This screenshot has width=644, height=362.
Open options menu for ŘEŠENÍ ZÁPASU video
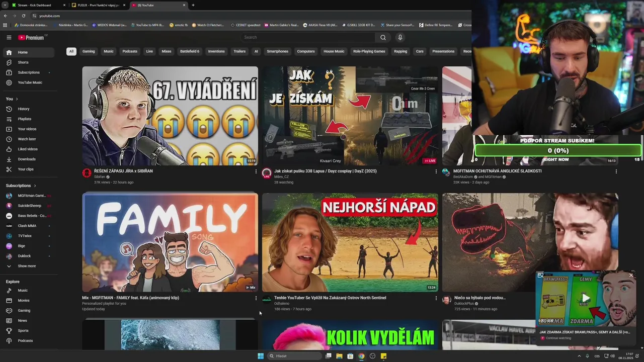256,171
